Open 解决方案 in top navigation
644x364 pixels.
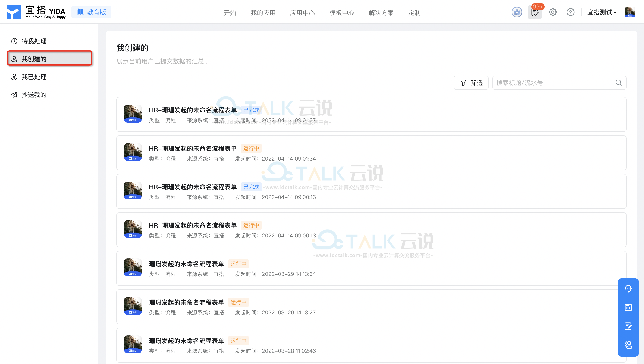(381, 13)
